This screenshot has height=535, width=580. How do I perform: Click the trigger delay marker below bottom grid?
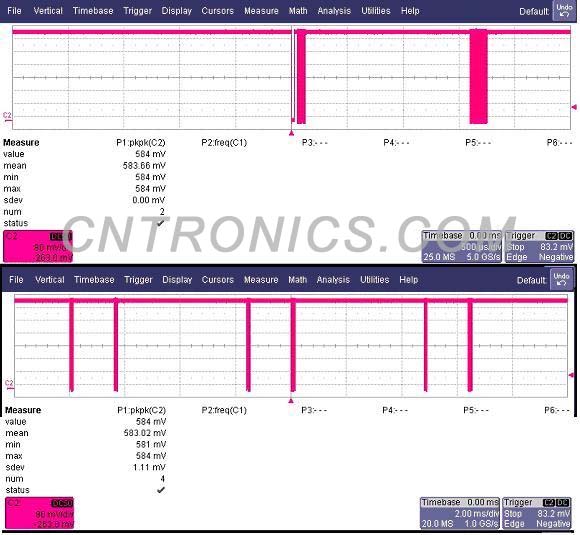click(291, 401)
